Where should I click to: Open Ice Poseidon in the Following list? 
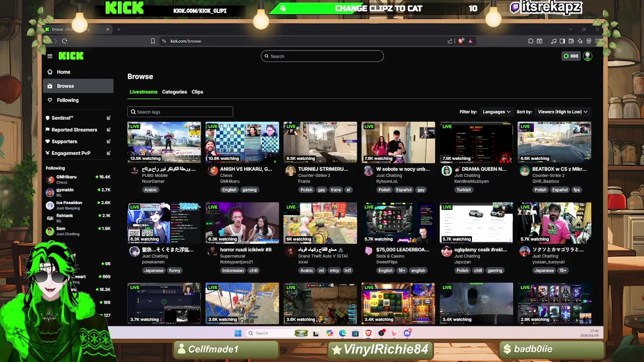78,205
